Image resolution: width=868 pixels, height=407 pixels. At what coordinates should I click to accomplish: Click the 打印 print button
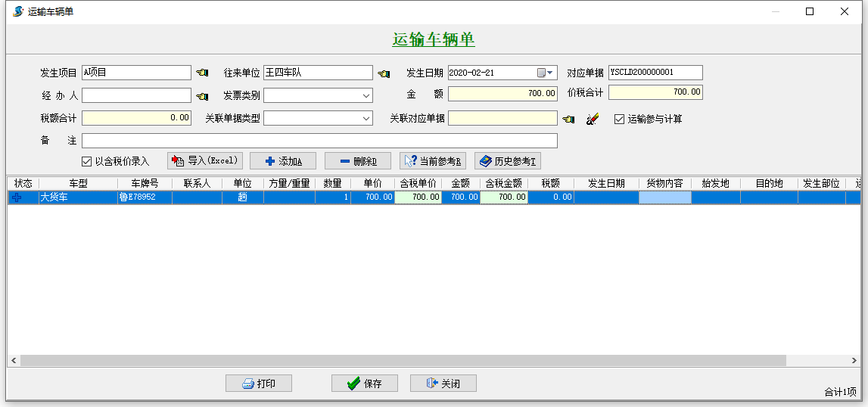(259, 384)
